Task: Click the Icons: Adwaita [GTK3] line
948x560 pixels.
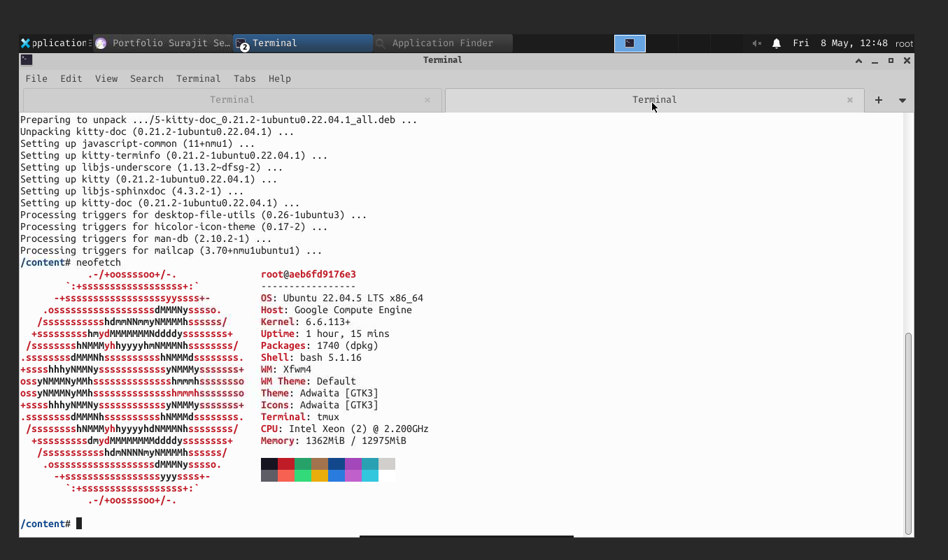Action: point(320,405)
